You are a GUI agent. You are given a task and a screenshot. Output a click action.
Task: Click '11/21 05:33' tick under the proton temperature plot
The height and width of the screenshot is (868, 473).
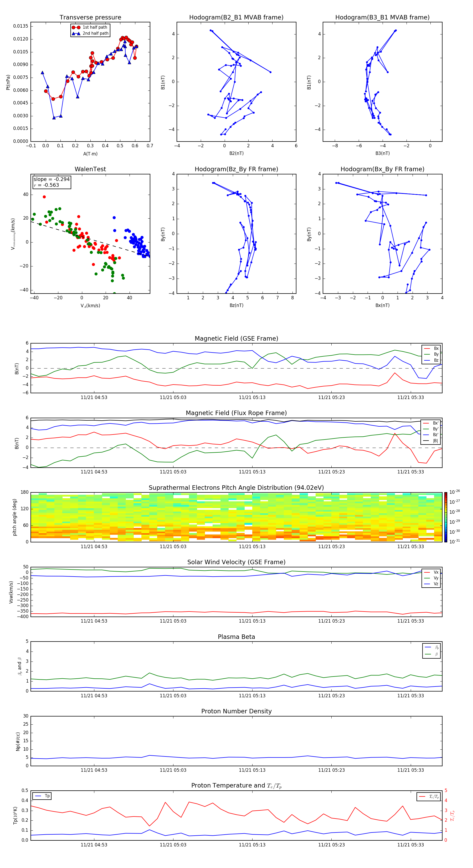click(x=410, y=845)
